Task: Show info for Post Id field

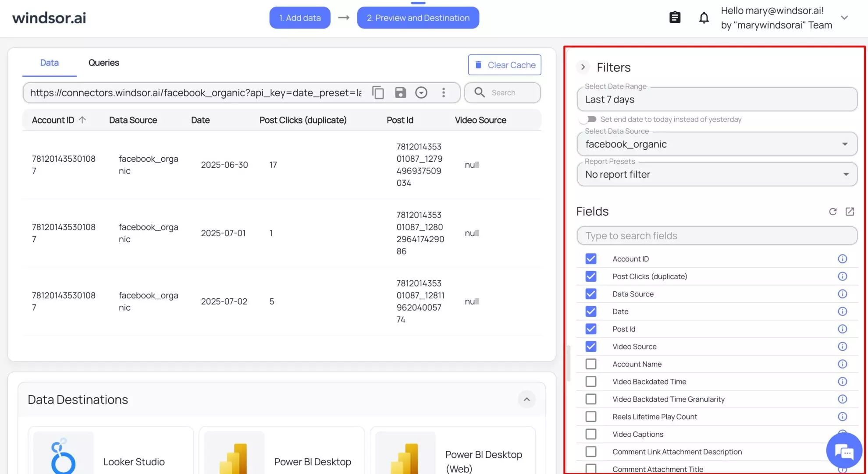Action: coord(842,329)
